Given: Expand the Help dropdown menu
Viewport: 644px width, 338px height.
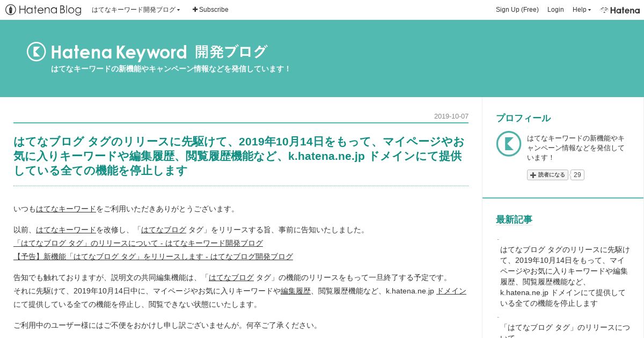Looking at the screenshot, I should [x=582, y=10].
